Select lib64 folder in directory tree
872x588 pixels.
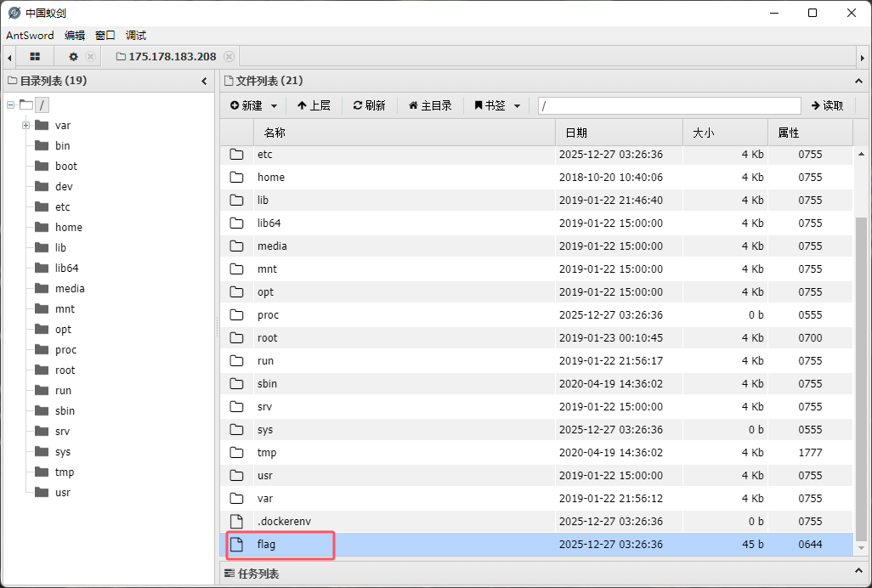[67, 268]
